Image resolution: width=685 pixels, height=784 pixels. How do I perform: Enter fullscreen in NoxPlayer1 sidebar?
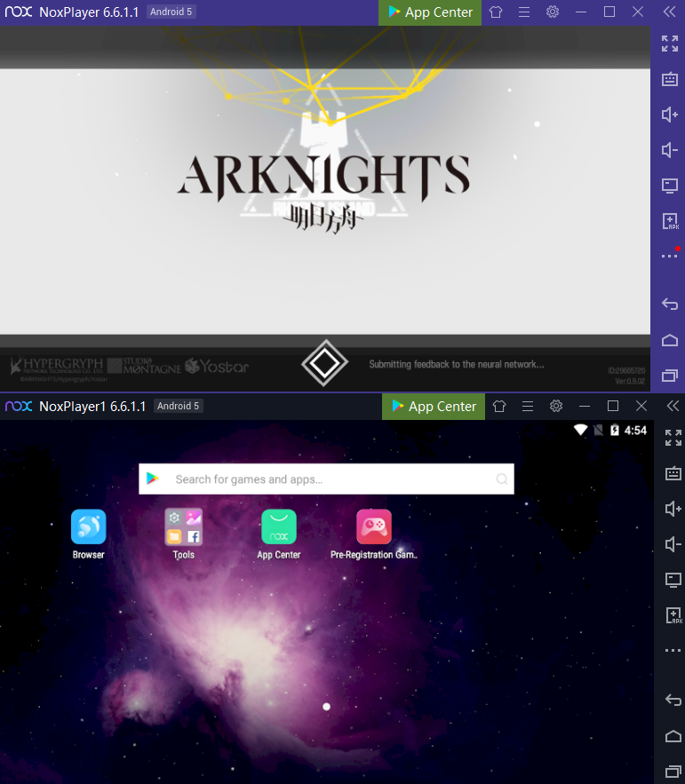click(673, 438)
